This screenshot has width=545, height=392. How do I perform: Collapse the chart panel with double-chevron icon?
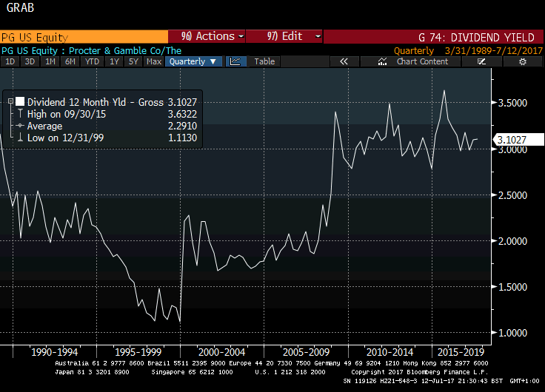(344, 61)
